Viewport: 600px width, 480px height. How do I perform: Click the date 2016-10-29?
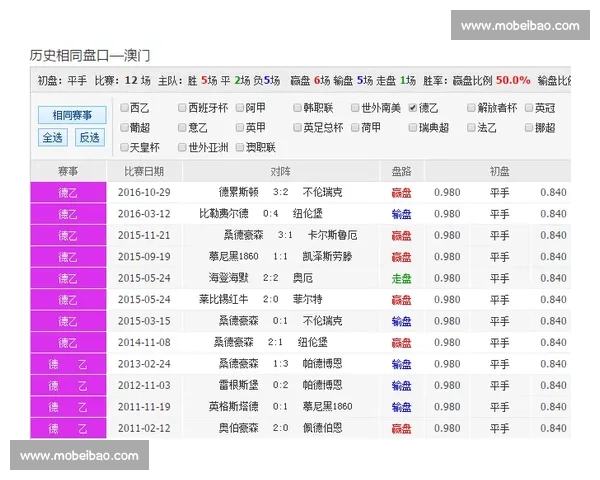pos(144,192)
